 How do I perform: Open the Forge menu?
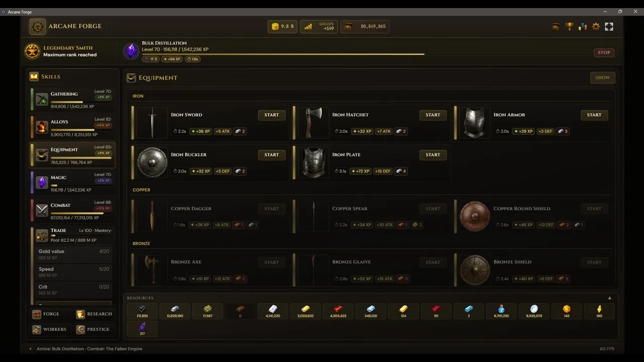click(x=51, y=314)
